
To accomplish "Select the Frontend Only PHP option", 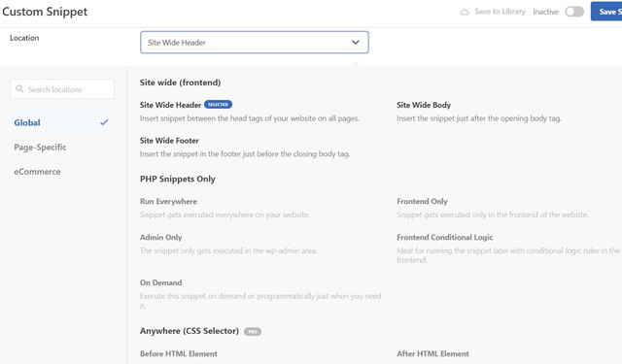I will [x=422, y=202].
